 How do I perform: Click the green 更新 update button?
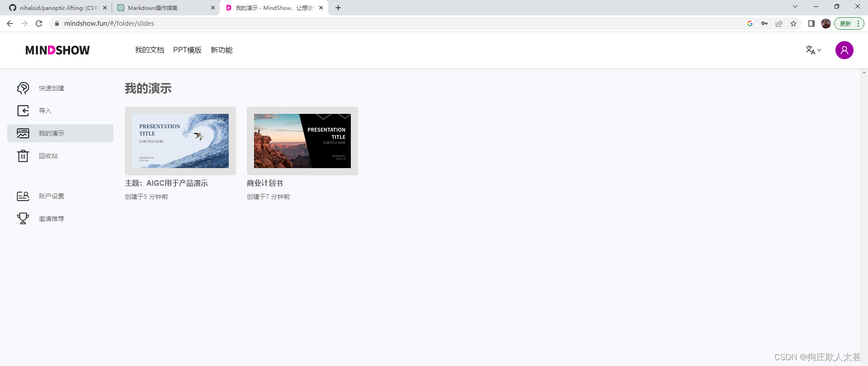849,23
